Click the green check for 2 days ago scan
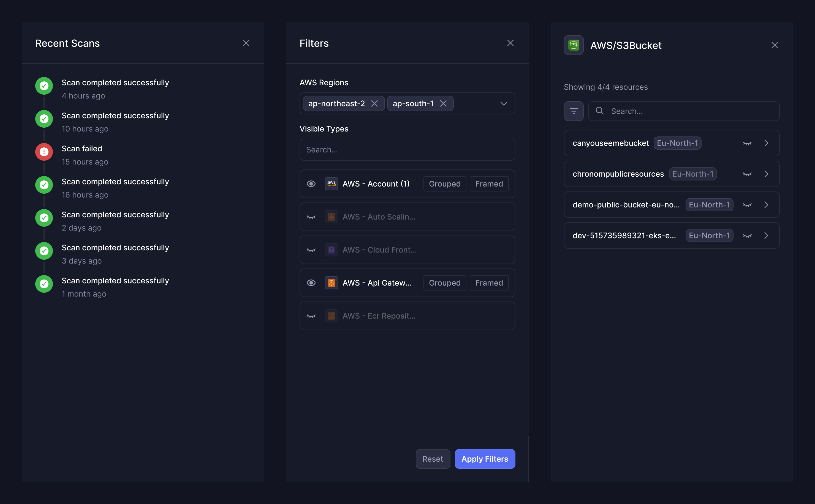This screenshot has height=504, width=815. click(x=44, y=218)
